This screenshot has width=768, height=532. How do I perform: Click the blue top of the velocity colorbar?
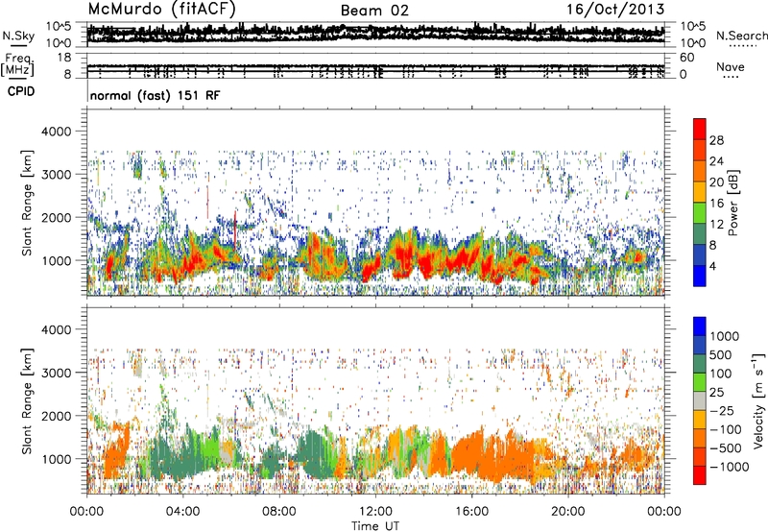(700, 326)
